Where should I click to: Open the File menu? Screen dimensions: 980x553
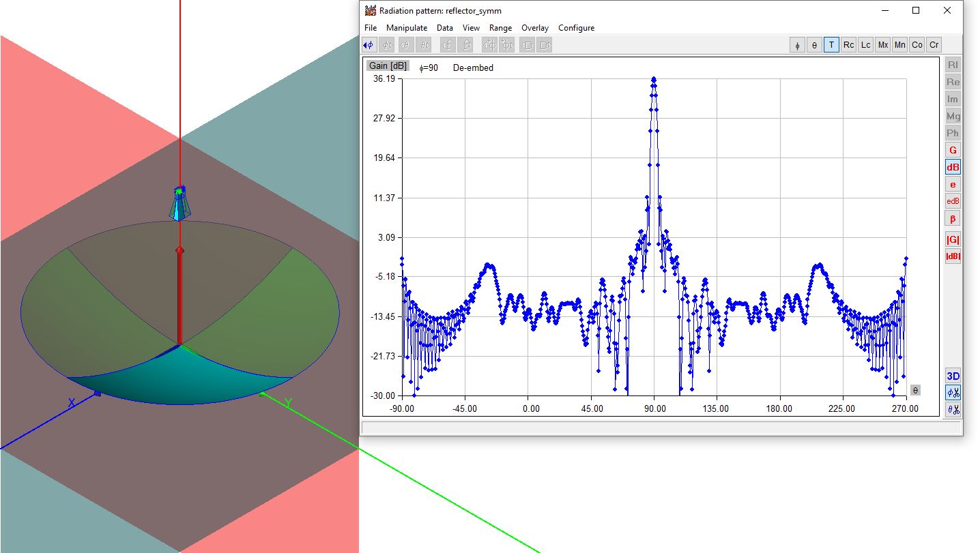tap(371, 28)
